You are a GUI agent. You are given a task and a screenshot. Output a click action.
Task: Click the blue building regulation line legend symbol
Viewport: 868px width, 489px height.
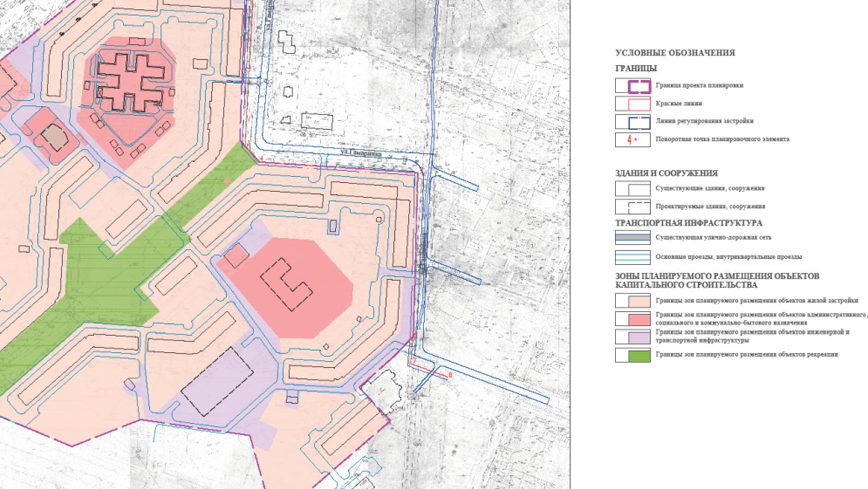point(632,121)
